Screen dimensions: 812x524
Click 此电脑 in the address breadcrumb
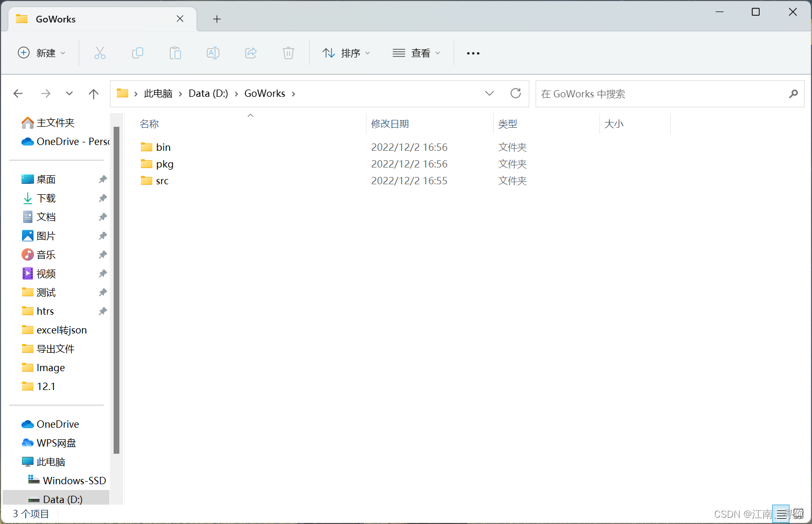tap(158, 94)
